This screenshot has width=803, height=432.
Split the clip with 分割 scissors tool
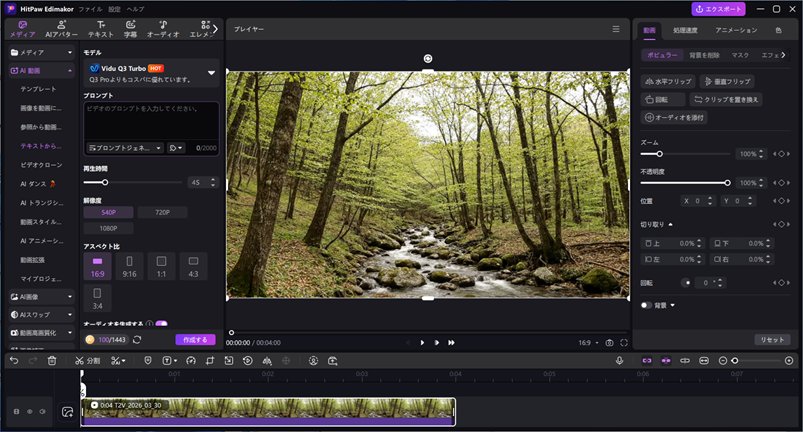pyautogui.click(x=88, y=361)
